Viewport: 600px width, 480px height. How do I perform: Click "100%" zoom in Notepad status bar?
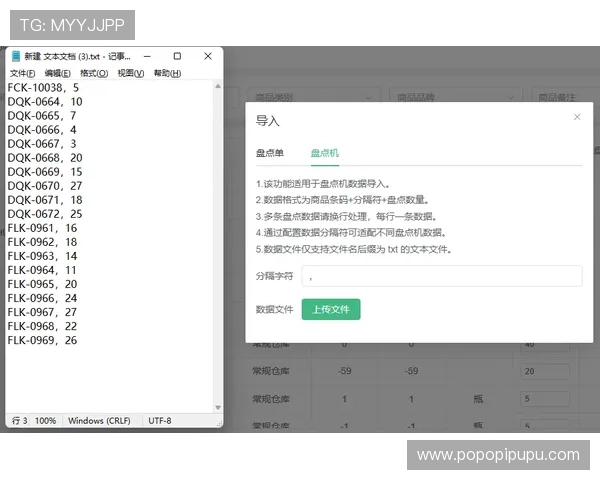[x=45, y=421]
